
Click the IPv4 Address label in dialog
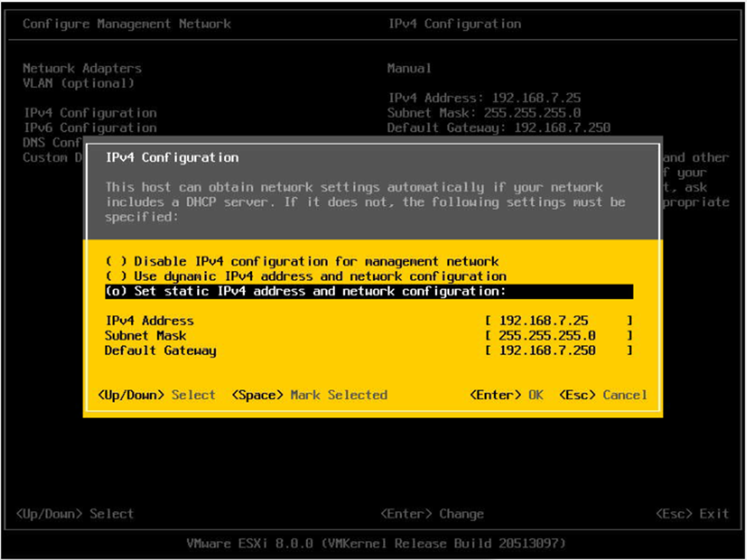pyautogui.click(x=149, y=320)
